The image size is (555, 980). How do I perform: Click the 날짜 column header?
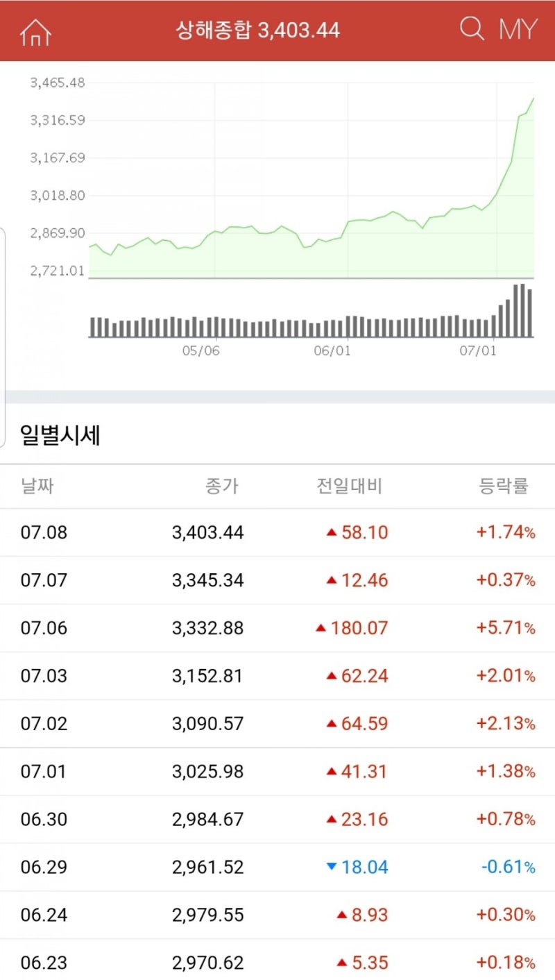(x=37, y=487)
